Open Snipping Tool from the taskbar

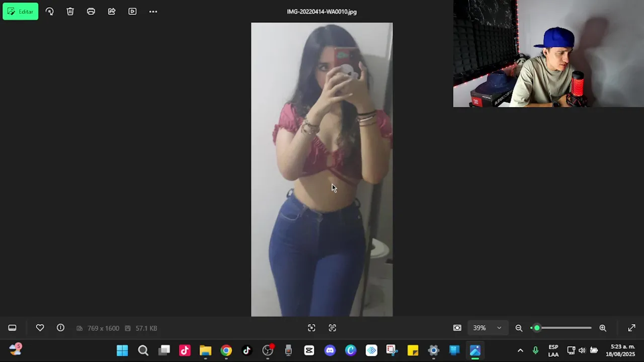[x=391, y=350]
